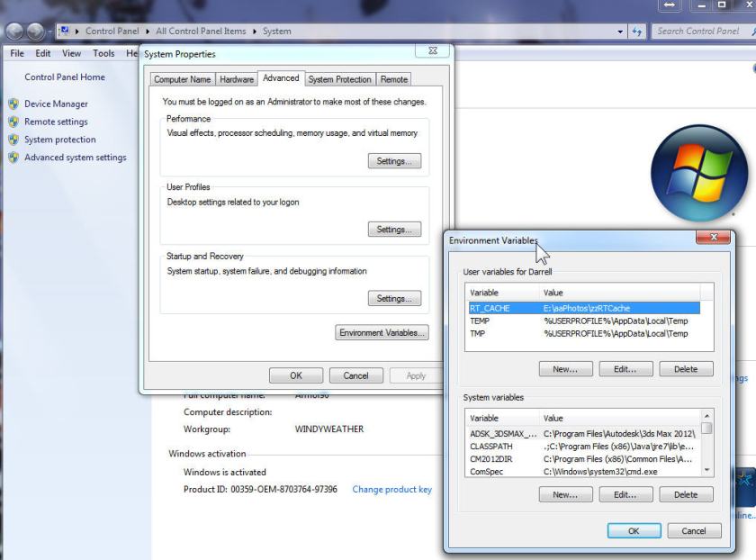Close the Environment Variables dialog with the red X
756x560 pixels.
[713, 238]
